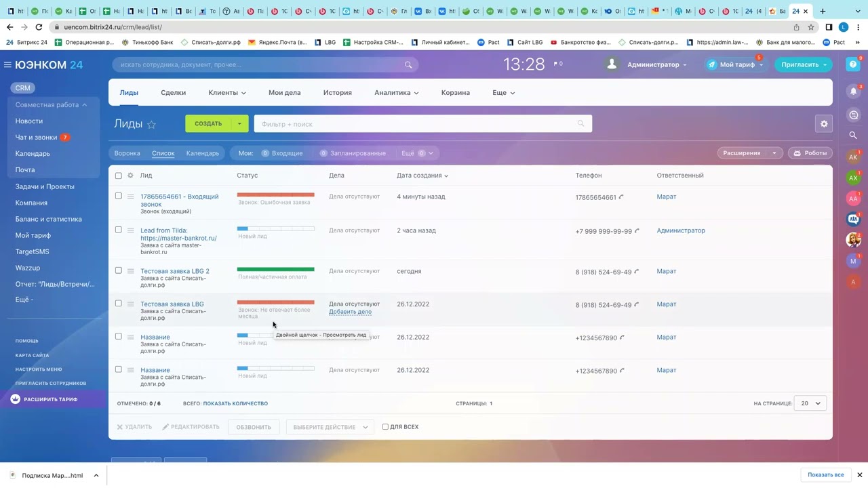This screenshot has width=868, height=488.
Task: Select the checkbox for lead 17865654661
Action: tap(118, 196)
